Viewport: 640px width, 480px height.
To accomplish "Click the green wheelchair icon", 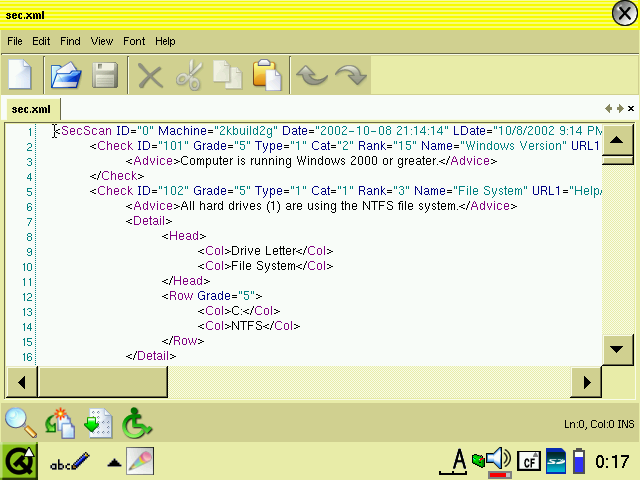I will (137, 423).
